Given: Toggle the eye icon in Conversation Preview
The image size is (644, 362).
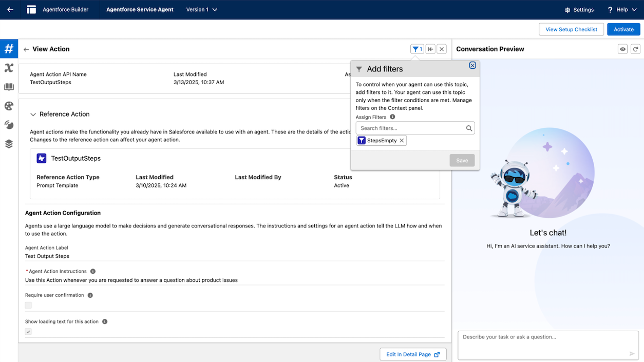Looking at the screenshot, I should [x=622, y=48].
